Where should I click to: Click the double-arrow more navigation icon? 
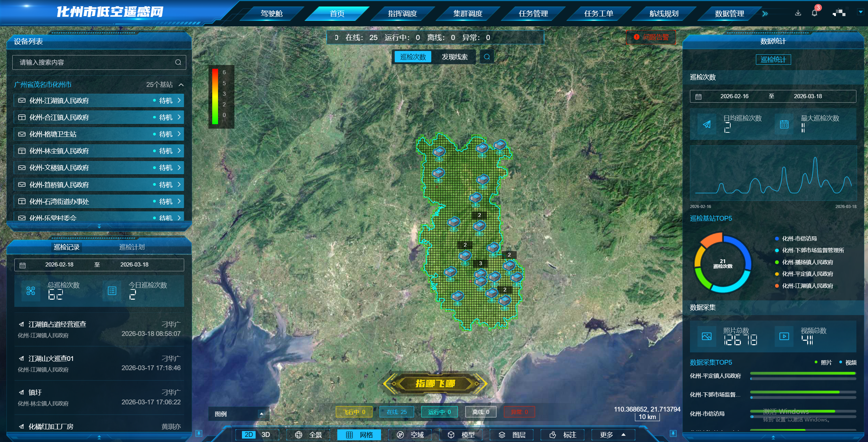click(x=765, y=14)
